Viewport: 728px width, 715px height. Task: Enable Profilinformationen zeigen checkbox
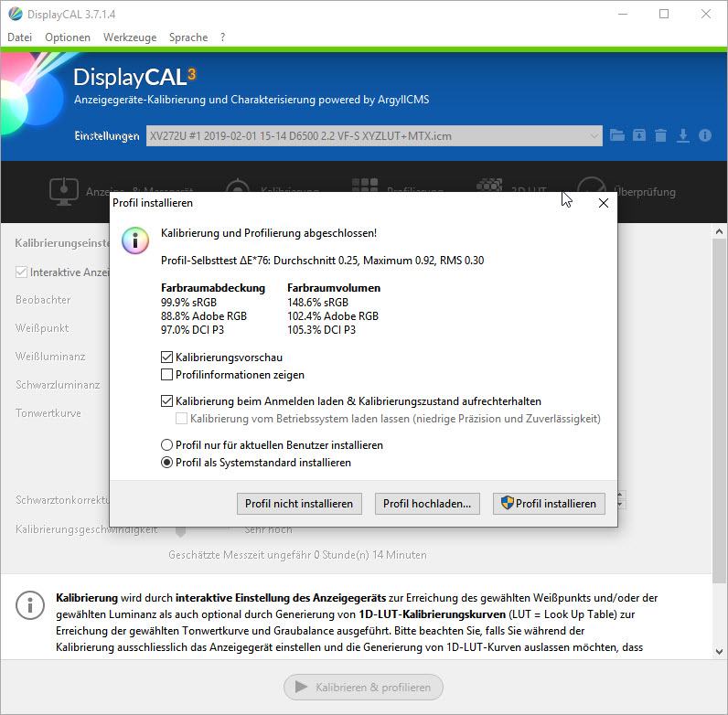point(166,374)
